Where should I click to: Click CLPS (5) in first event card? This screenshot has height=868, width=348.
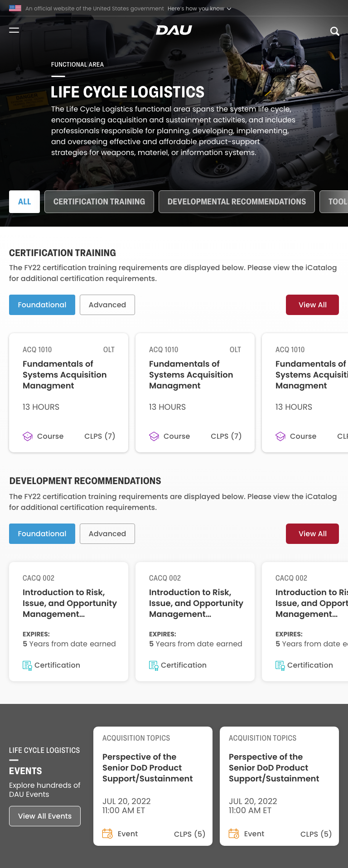point(189,834)
